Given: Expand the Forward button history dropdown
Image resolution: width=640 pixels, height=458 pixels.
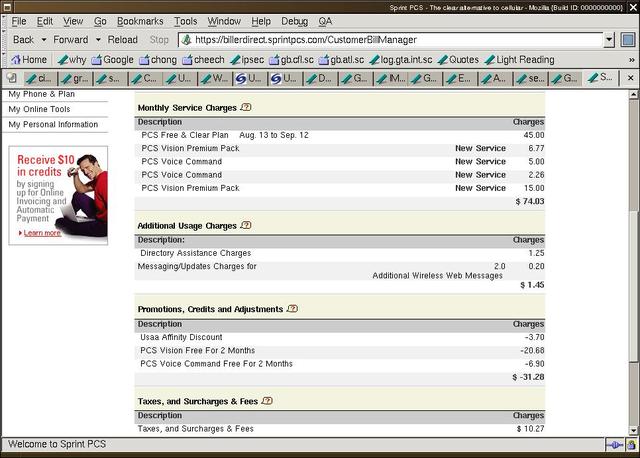Looking at the screenshot, I should 98,40.
